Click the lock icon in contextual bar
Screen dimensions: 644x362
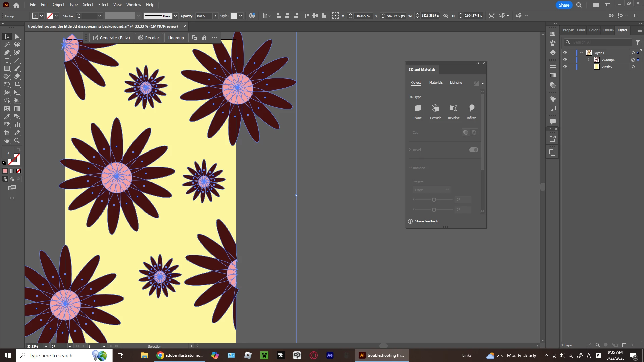pyautogui.click(x=204, y=38)
